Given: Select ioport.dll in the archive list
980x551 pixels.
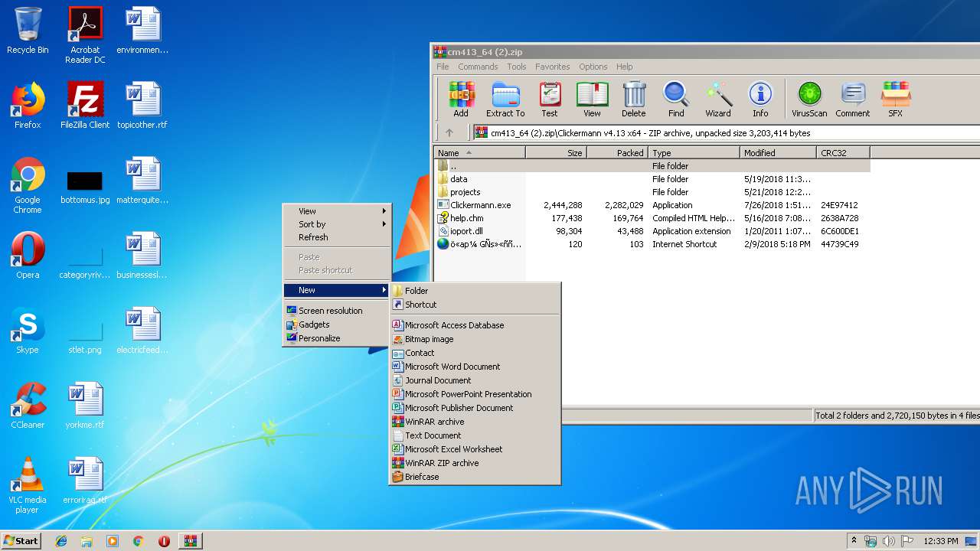Looking at the screenshot, I should tap(652, 231).
